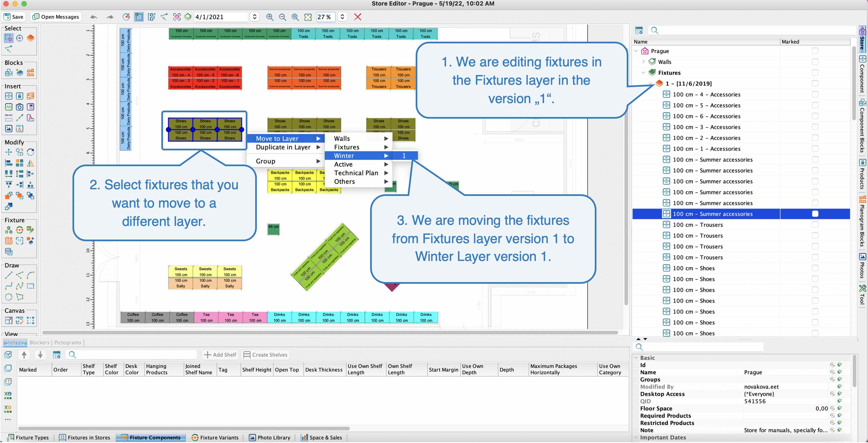Viewport: 868px width, 443px height.
Task: Click the zoom out magnifier icon
Action: click(282, 17)
